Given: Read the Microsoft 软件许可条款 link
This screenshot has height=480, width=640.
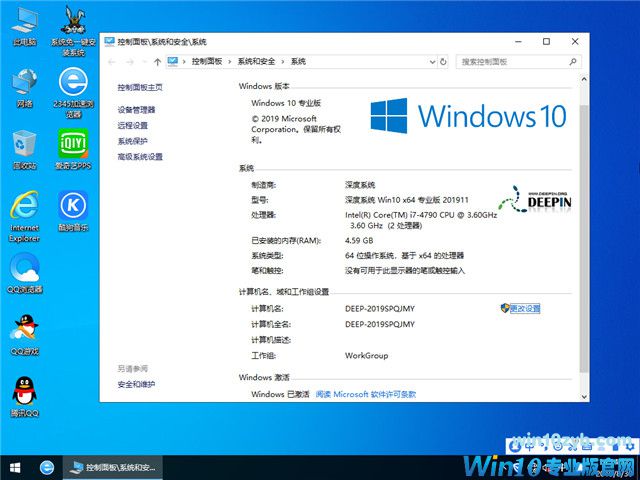Looking at the screenshot, I should coord(366,394).
